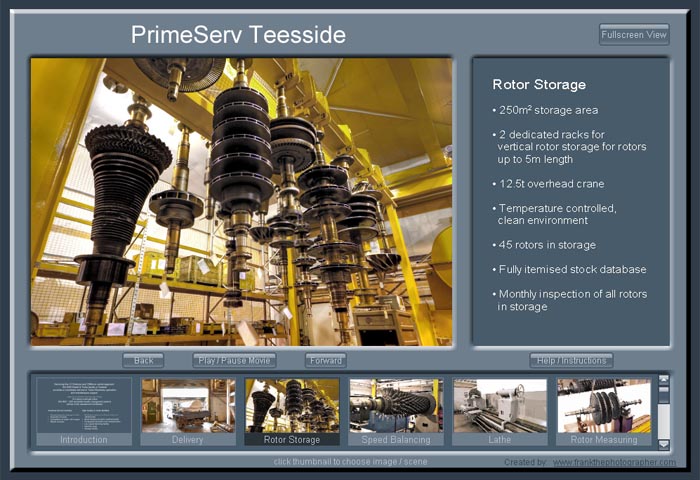Pick the Lathe scene thumbnail
700x480 pixels.
click(x=500, y=411)
